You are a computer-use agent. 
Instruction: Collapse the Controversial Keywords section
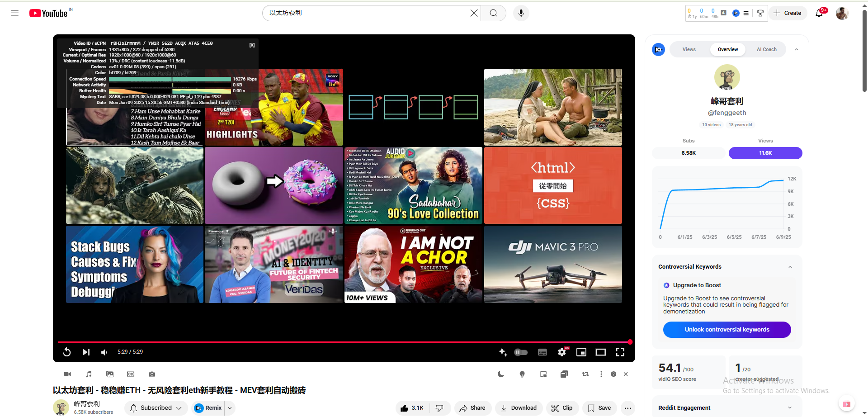pyautogui.click(x=790, y=267)
